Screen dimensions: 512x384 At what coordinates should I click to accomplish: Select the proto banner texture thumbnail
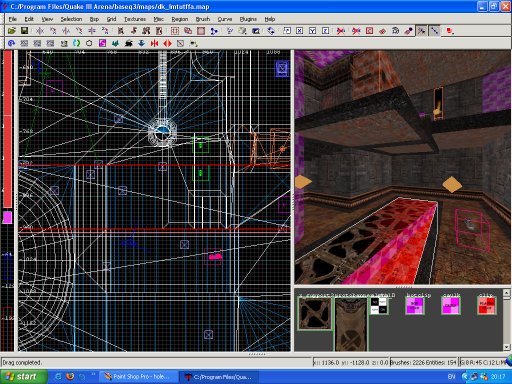point(351,324)
